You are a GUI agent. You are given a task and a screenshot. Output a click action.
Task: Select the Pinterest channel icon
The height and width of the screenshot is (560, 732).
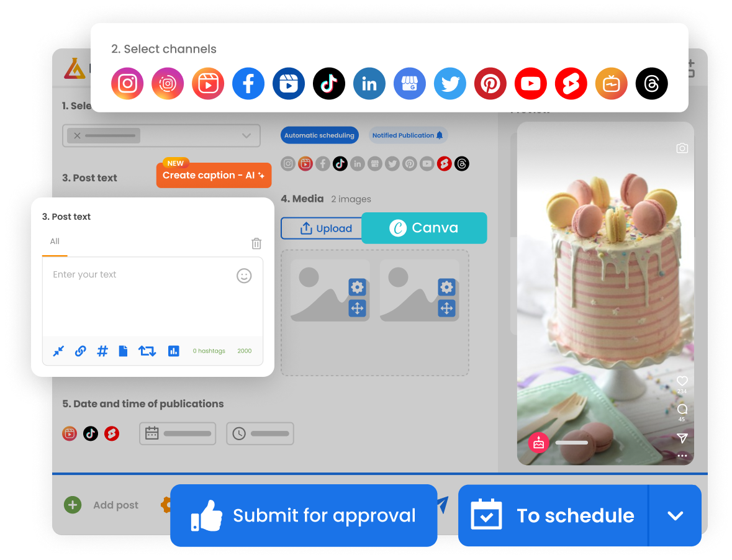[490, 83]
